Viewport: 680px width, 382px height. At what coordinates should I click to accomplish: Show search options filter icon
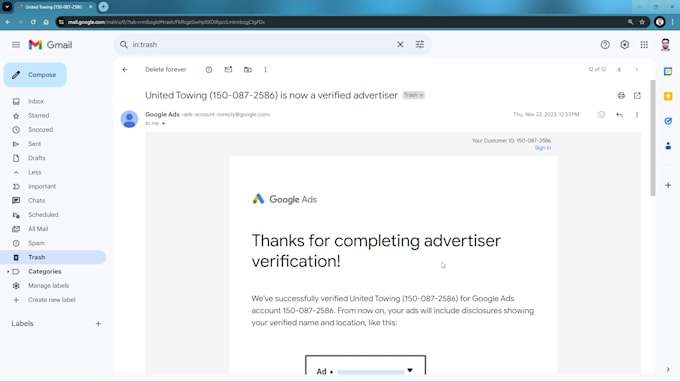click(x=420, y=45)
